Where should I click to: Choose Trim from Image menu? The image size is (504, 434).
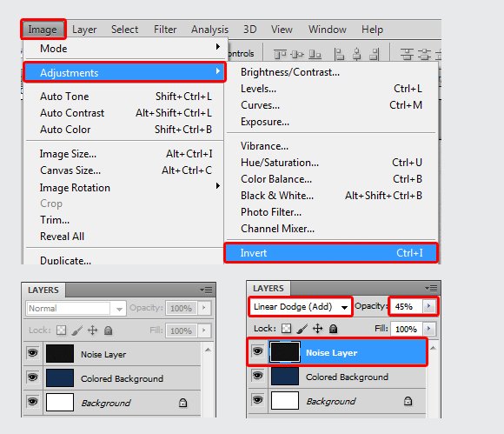coord(125,220)
